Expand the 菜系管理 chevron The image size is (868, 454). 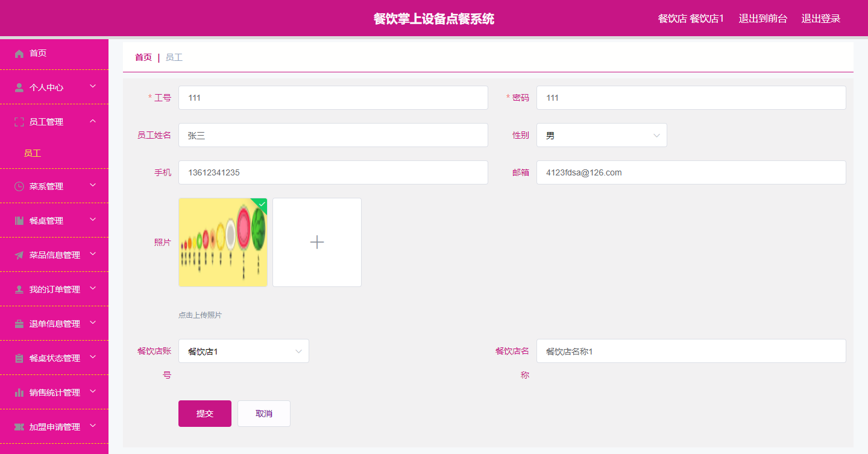point(93,186)
